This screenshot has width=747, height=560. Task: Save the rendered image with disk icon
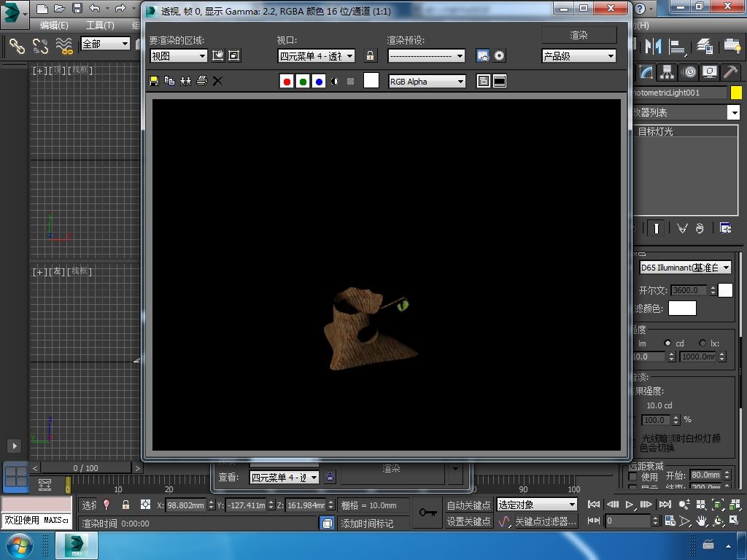point(154,81)
